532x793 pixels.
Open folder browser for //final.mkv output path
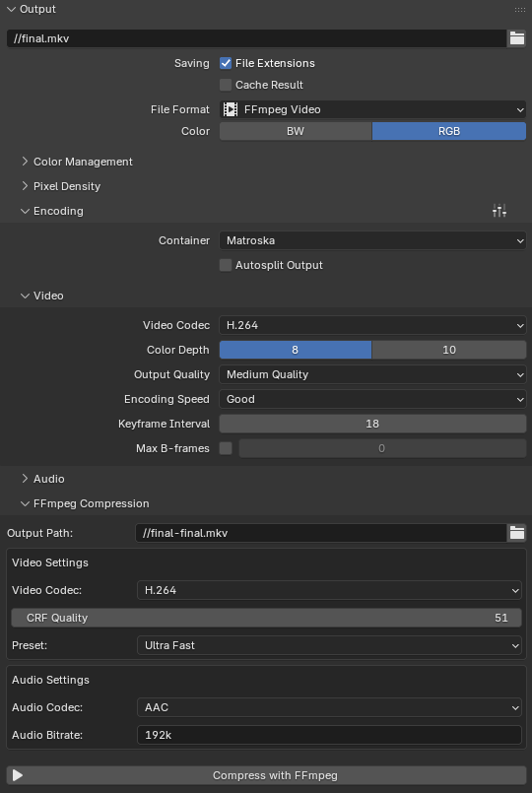516,38
